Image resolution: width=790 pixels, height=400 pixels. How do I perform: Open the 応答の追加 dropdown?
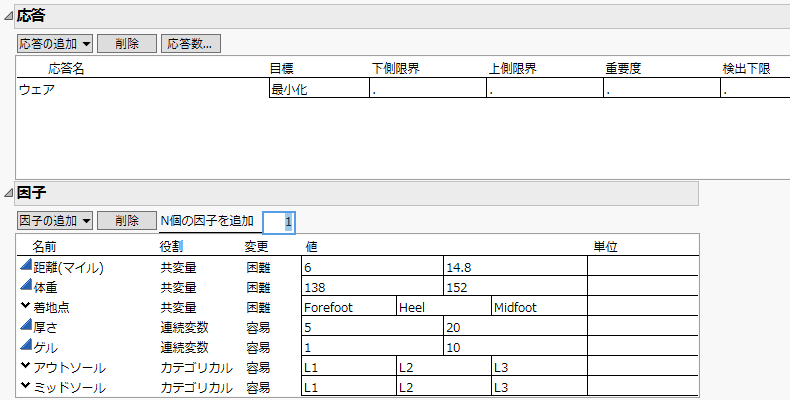coord(55,44)
